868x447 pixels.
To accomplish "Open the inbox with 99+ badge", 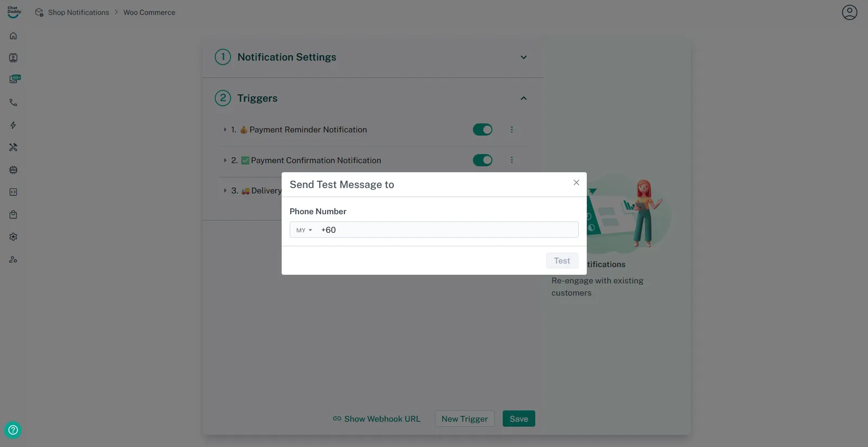I will [14, 79].
